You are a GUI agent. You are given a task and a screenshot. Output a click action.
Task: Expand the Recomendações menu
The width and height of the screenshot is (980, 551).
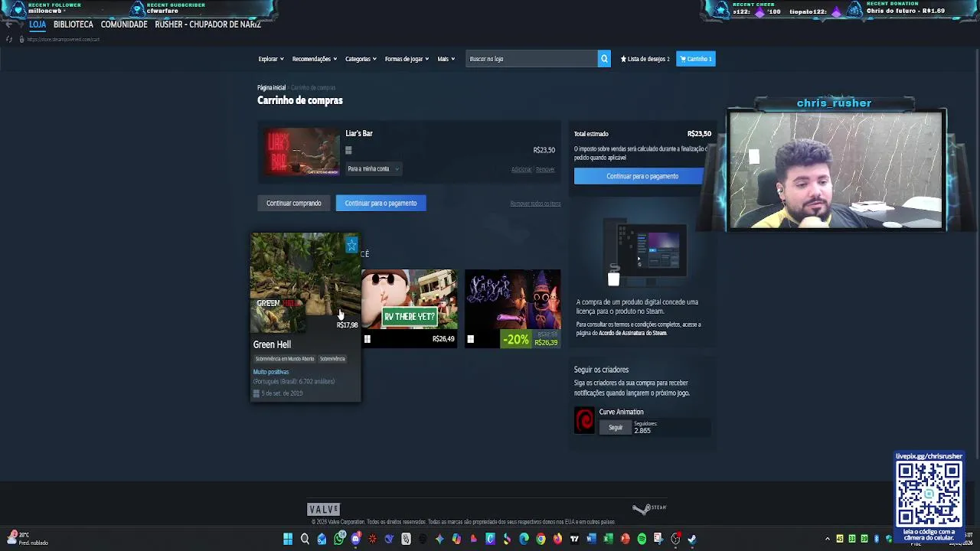315,59
